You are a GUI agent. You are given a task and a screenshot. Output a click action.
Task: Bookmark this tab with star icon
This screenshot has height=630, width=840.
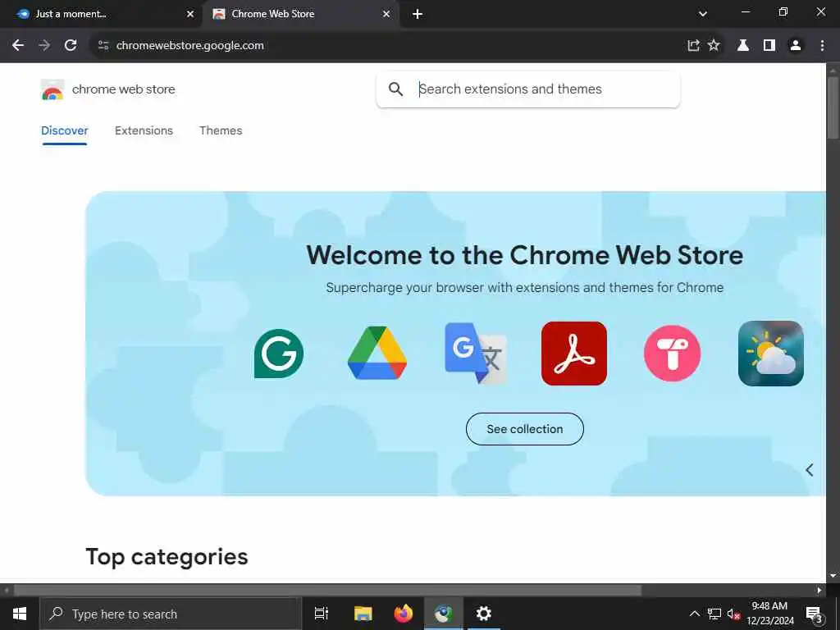pos(714,46)
